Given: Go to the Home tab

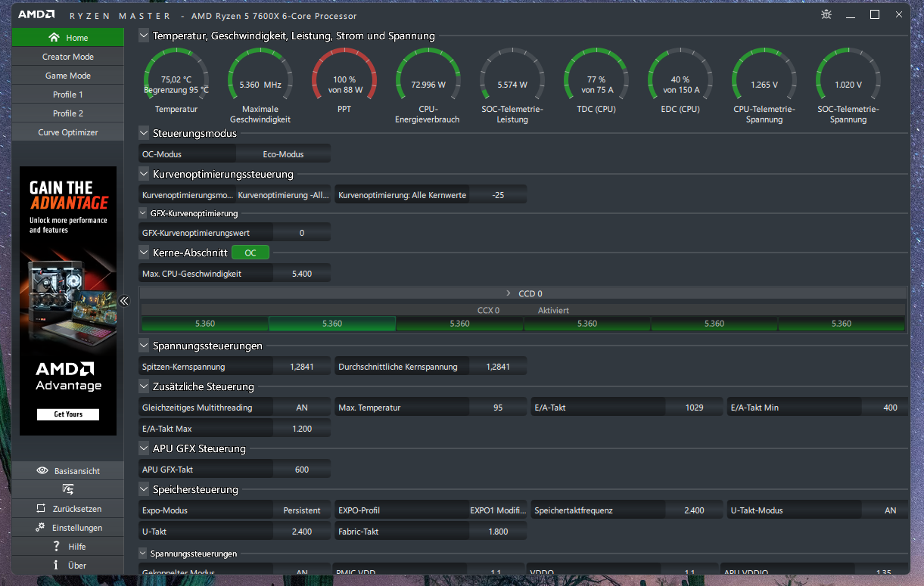Looking at the screenshot, I should tap(68, 38).
